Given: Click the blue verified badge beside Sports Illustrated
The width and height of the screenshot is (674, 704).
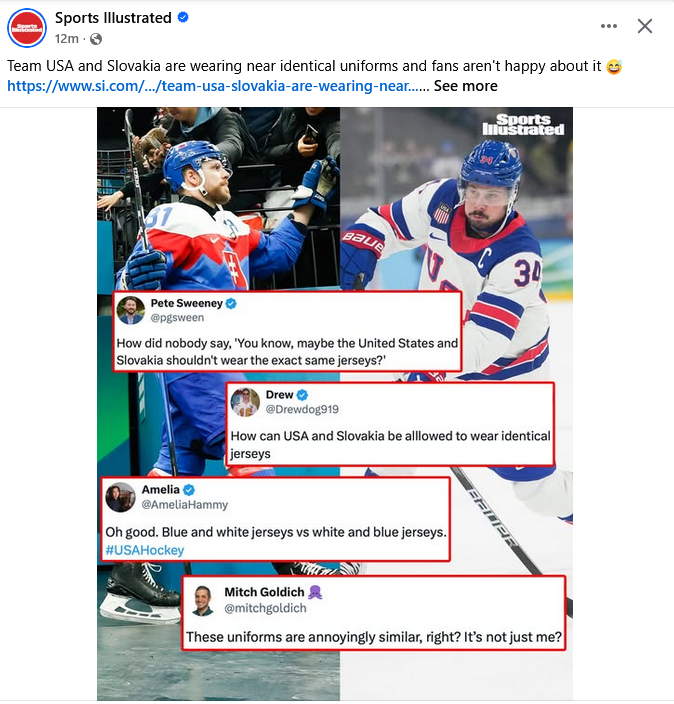Looking at the screenshot, I should point(183,18).
